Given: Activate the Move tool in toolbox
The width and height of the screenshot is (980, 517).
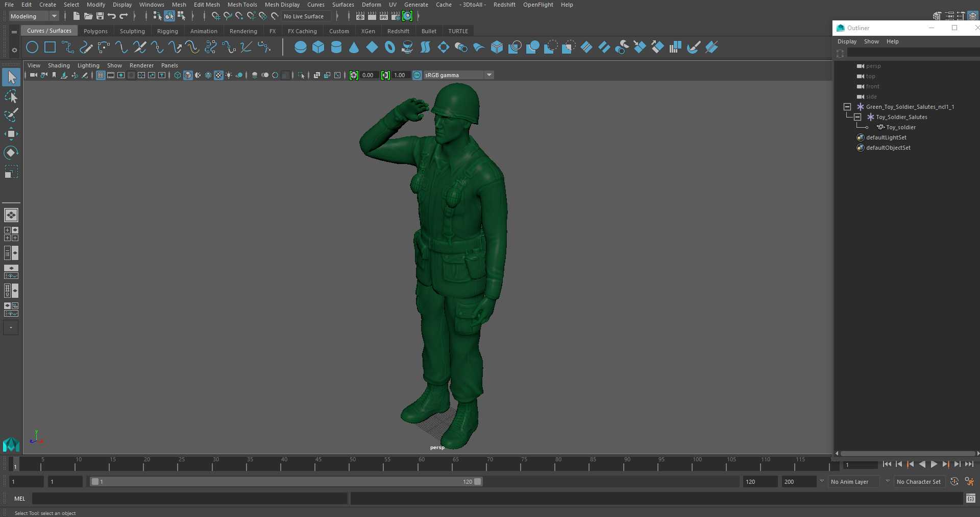Looking at the screenshot, I should (11, 134).
